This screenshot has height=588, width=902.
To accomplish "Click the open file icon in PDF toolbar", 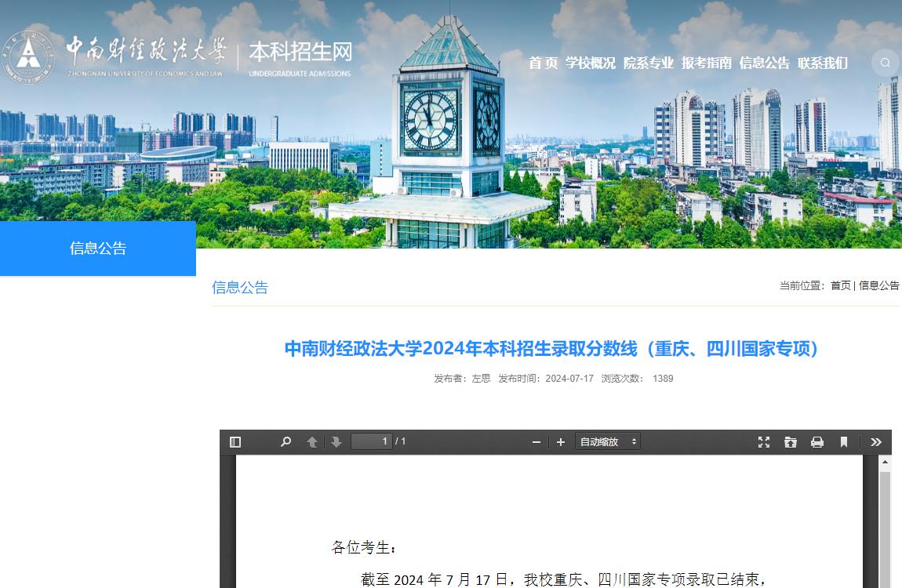I will 791,442.
